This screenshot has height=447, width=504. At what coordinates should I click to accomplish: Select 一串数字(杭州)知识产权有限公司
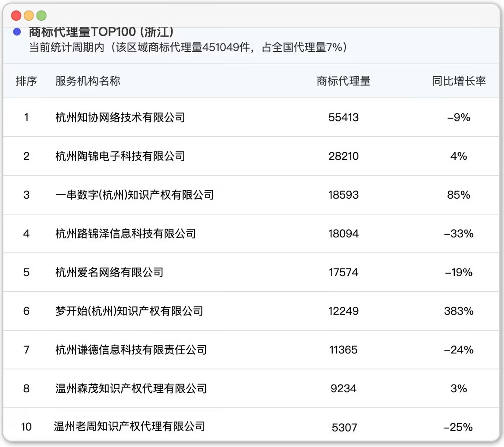click(x=135, y=195)
